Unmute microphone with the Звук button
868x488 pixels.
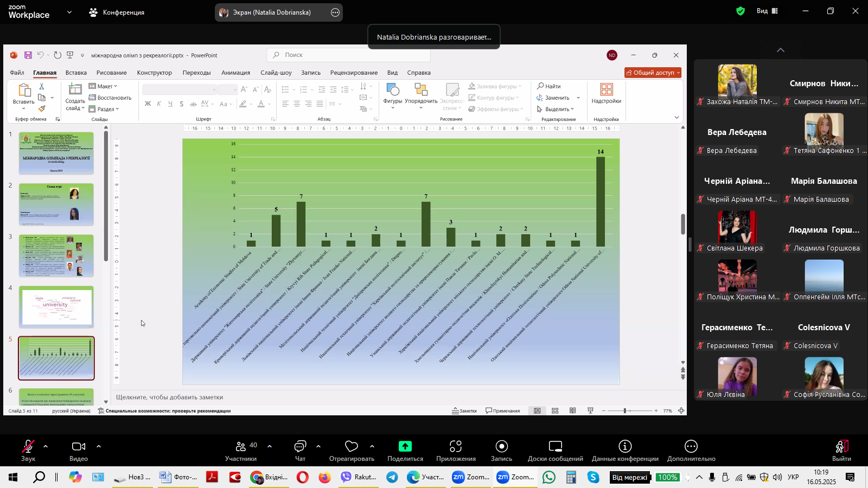(x=28, y=450)
